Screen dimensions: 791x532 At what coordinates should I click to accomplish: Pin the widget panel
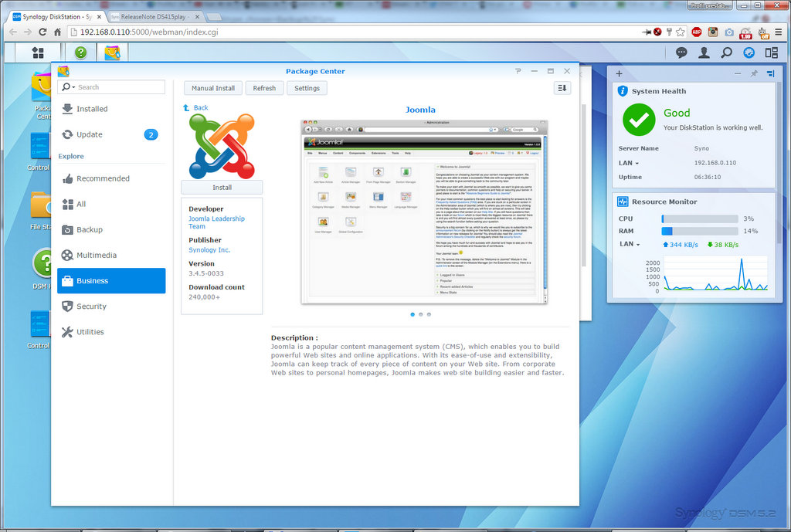754,73
